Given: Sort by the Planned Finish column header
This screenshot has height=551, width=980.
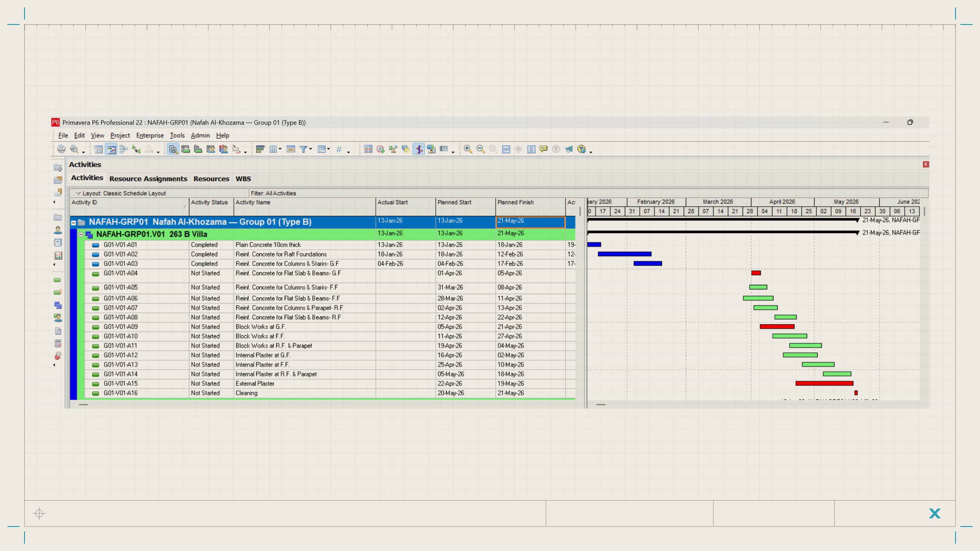Looking at the screenshot, I should [530, 207].
